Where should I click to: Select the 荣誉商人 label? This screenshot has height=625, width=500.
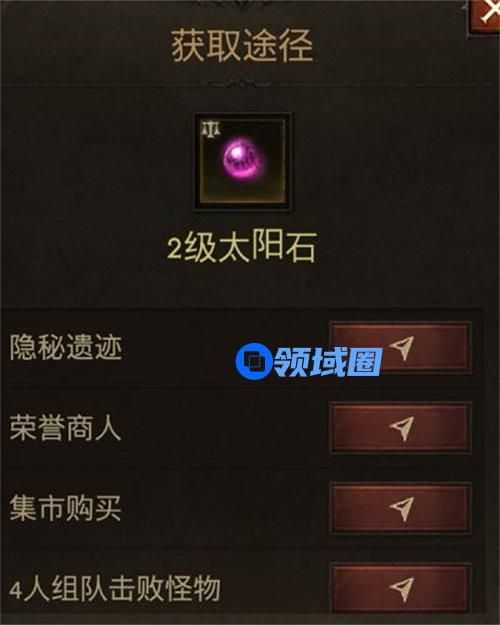pyautogui.click(x=65, y=428)
